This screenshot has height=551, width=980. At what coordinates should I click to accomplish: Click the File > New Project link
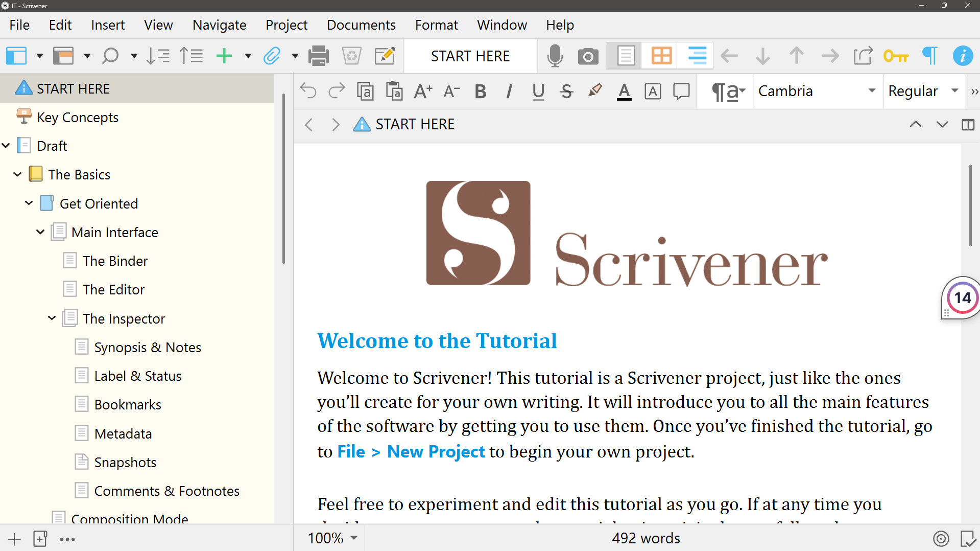coord(411,452)
